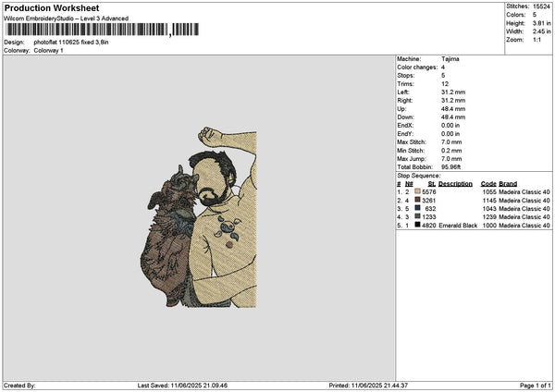Click the Left value 31.2 mm
This screenshot has width=555, height=392.
click(x=453, y=92)
